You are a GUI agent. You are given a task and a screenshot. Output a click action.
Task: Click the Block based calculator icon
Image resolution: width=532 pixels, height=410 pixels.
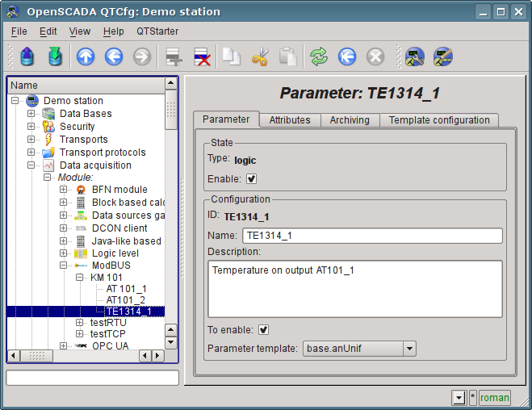point(81,203)
